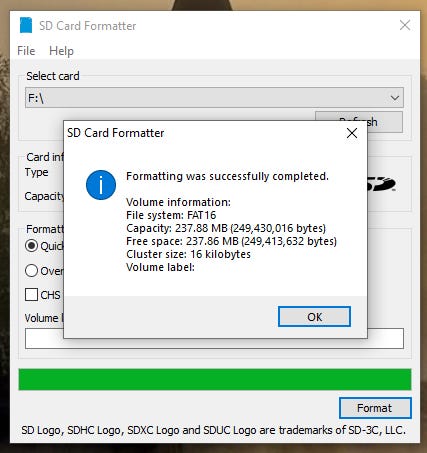Screen dimensions: 427x453
Task: Open the File menu
Action: 26,51
